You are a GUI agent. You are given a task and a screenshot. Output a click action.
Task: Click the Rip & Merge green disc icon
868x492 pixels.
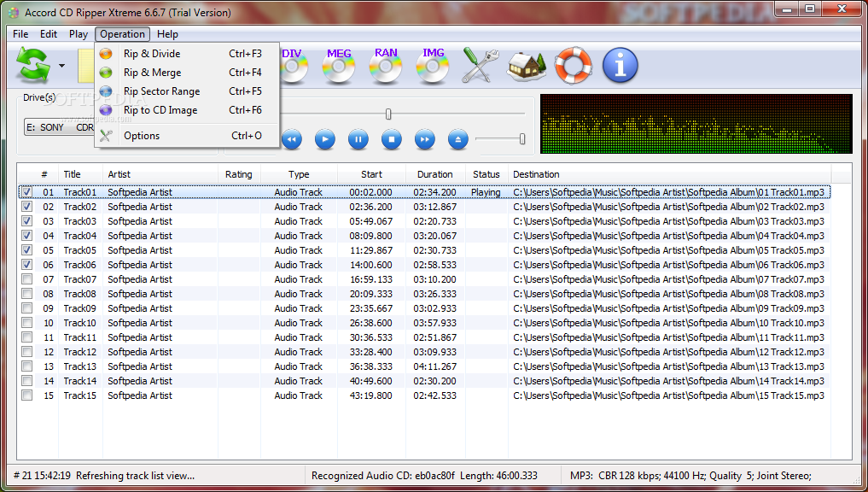[106, 73]
